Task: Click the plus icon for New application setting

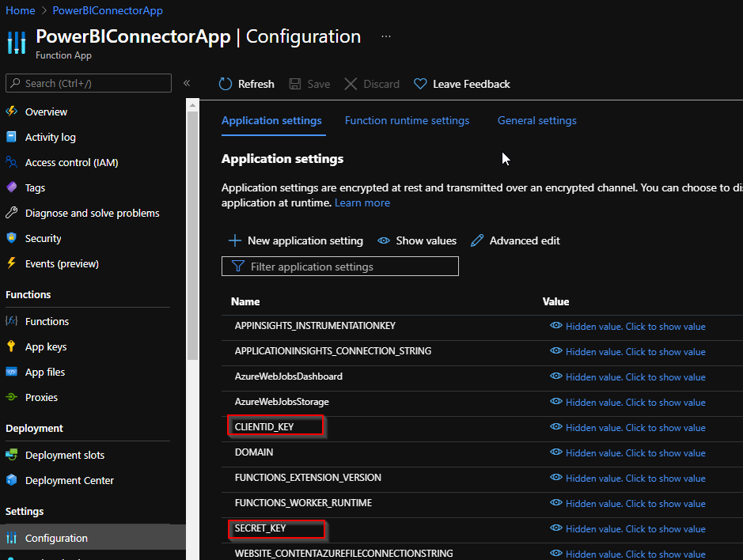Action: click(x=235, y=240)
